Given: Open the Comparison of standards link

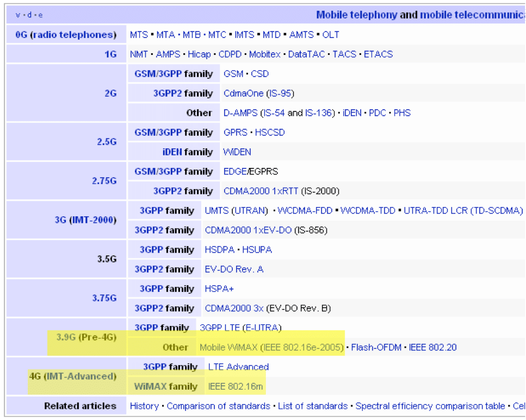Looking at the screenshot, I should [218, 405].
